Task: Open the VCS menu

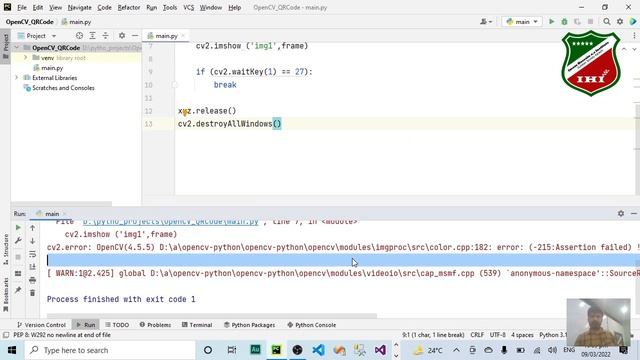Action: [x=189, y=7]
